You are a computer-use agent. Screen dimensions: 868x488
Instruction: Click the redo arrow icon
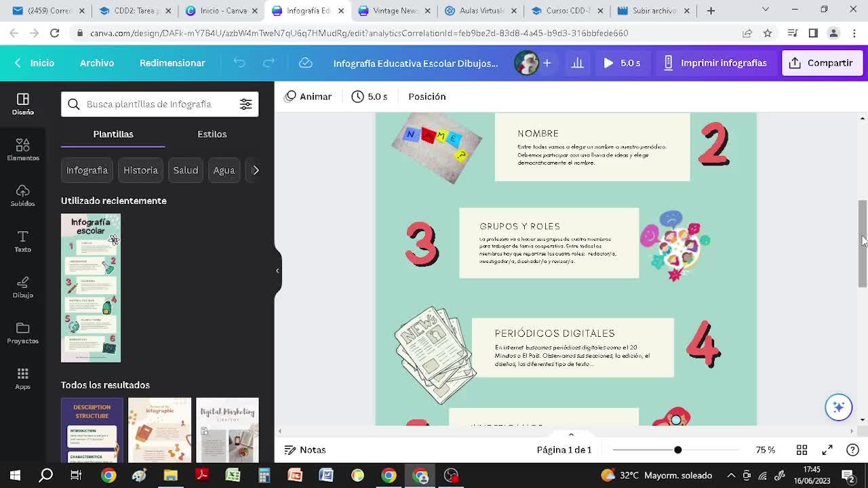coord(269,63)
